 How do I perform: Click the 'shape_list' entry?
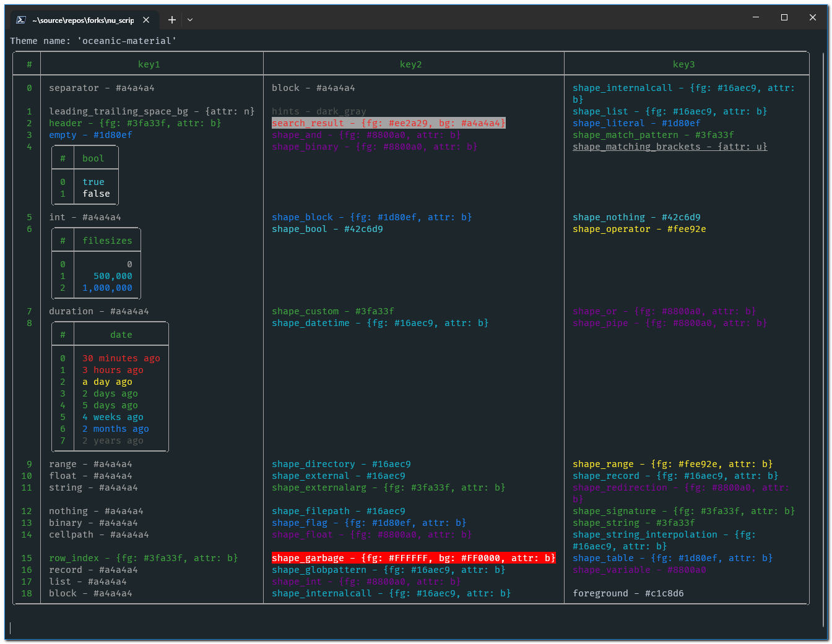click(x=670, y=111)
